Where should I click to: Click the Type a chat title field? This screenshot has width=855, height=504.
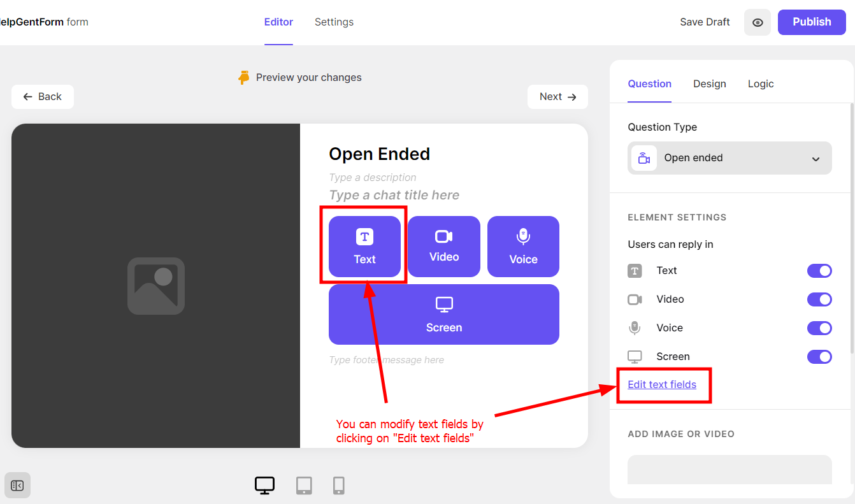pyautogui.click(x=394, y=196)
